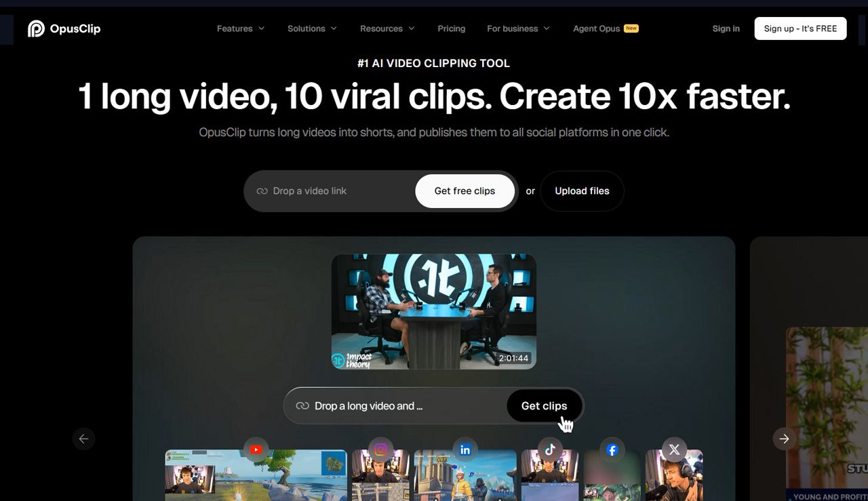Click the LinkedIn platform icon

click(465, 449)
